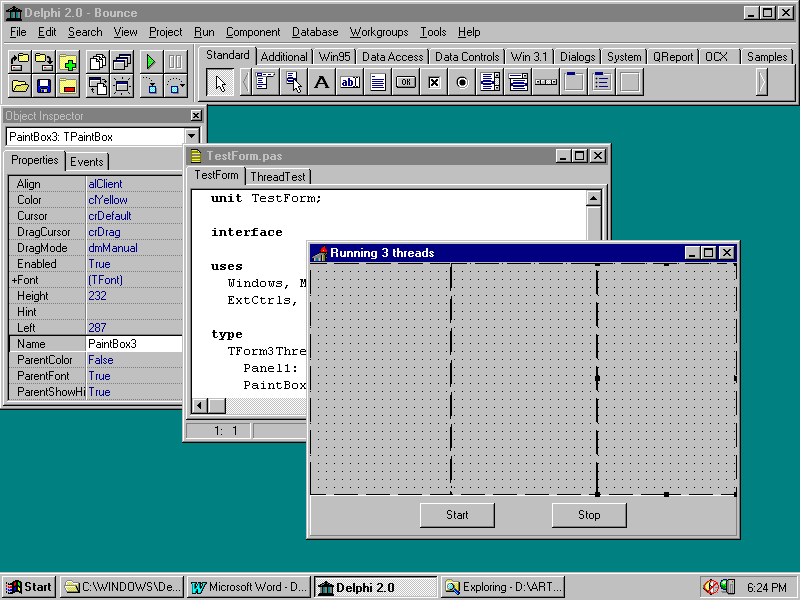Select the Edit box component in palette
The width and height of the screenshot is (800, 600).
click(350, 82)
